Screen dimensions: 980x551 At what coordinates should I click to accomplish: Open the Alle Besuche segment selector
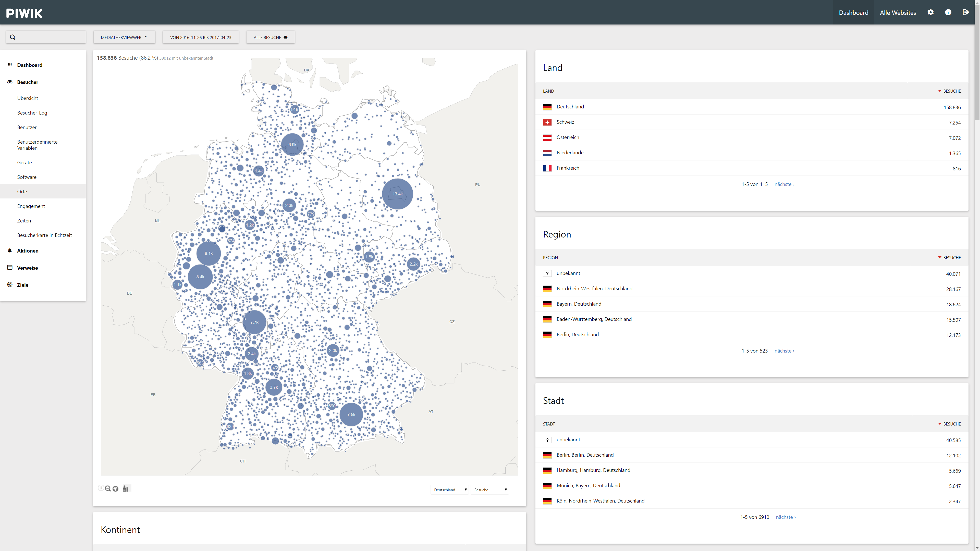[x=270, y=37]
